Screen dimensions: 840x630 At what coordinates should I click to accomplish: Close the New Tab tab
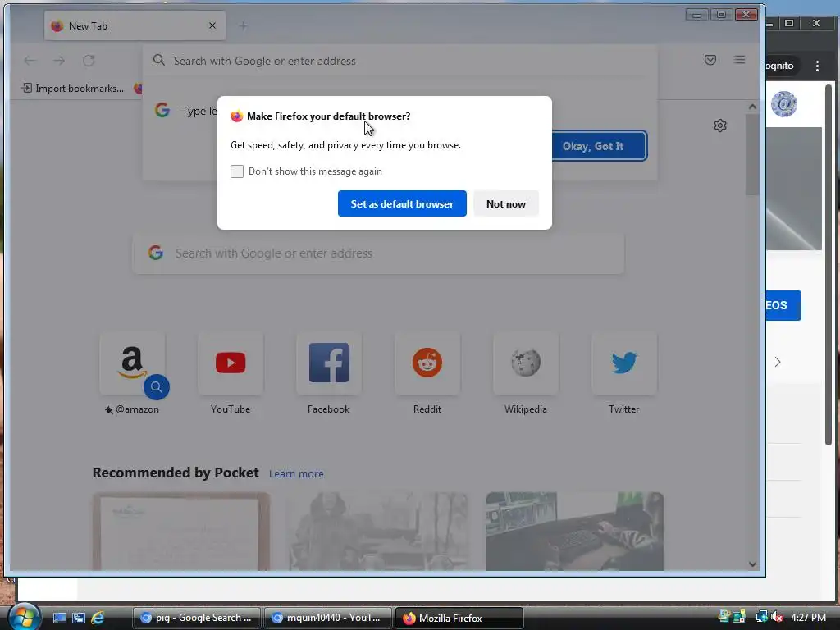[x=212, y=25]
